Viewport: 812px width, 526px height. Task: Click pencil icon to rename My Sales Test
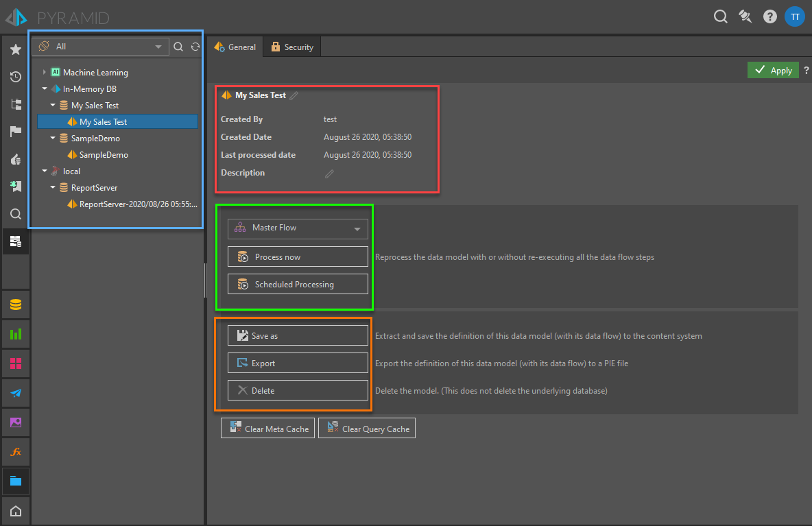tap(294, 96)
